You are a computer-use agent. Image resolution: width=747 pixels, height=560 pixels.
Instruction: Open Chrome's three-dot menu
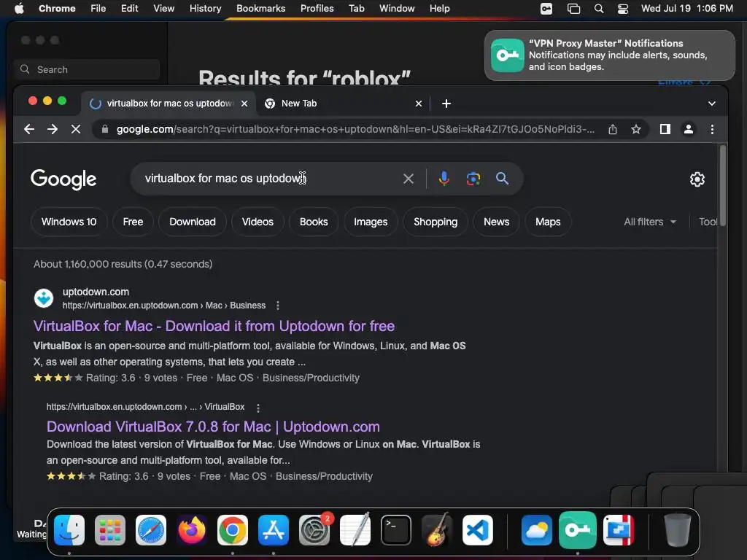(712, 129)
